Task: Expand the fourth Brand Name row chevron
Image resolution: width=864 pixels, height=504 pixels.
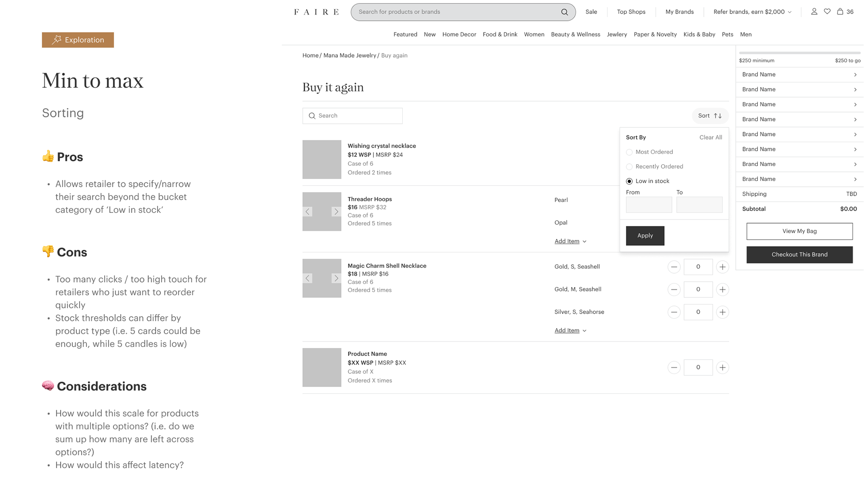Action: 855,119
